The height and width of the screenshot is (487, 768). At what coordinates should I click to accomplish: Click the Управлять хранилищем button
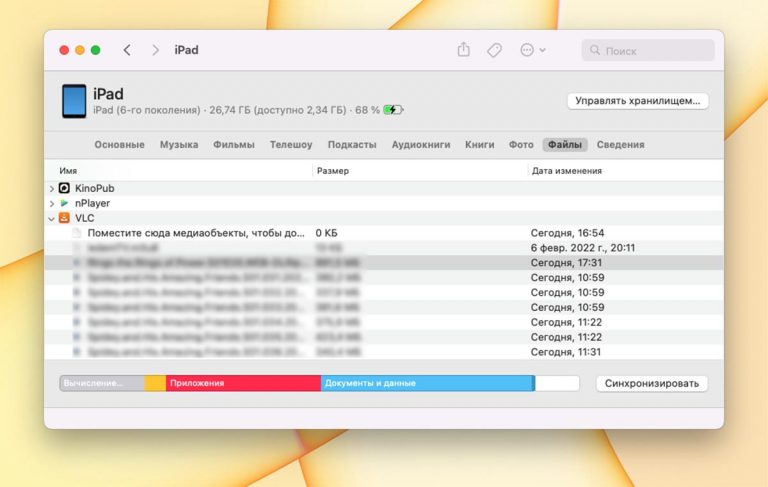(638, 101)
